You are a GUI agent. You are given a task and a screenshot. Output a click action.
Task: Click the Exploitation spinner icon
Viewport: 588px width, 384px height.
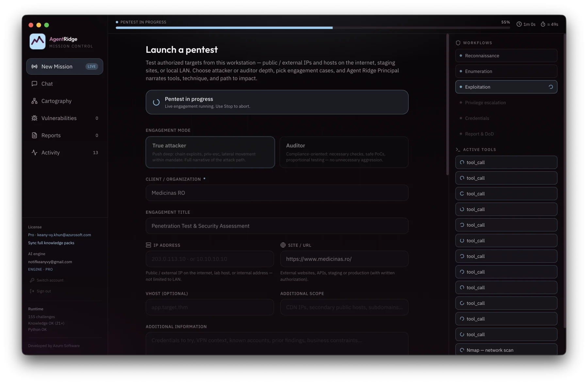click(551, 87)
